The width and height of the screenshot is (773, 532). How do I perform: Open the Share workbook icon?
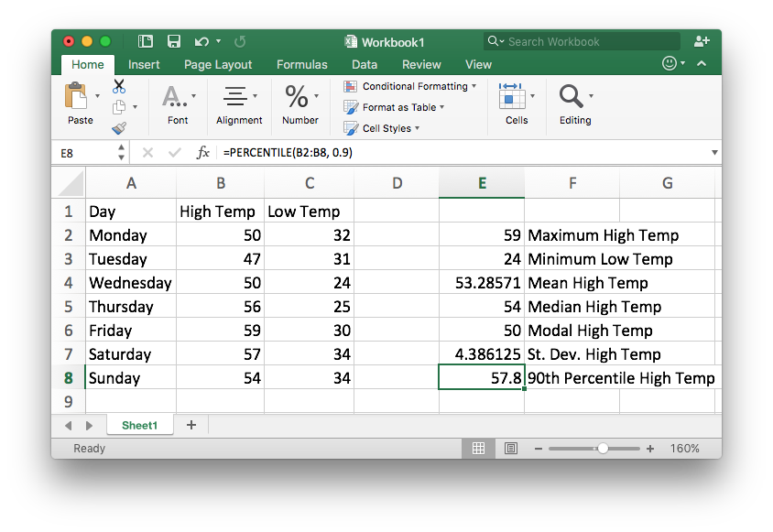coord(702,41)
